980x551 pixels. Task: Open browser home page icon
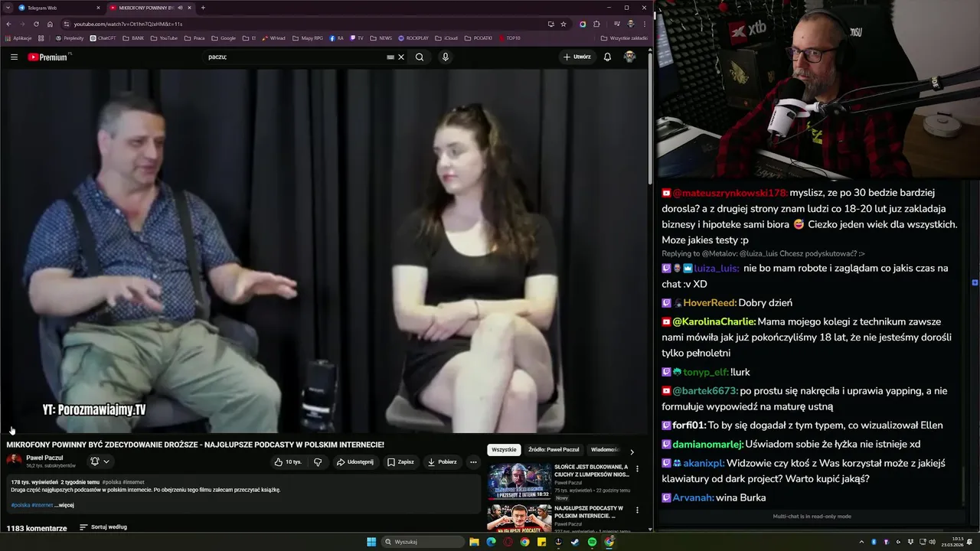[x=50, y=24]
